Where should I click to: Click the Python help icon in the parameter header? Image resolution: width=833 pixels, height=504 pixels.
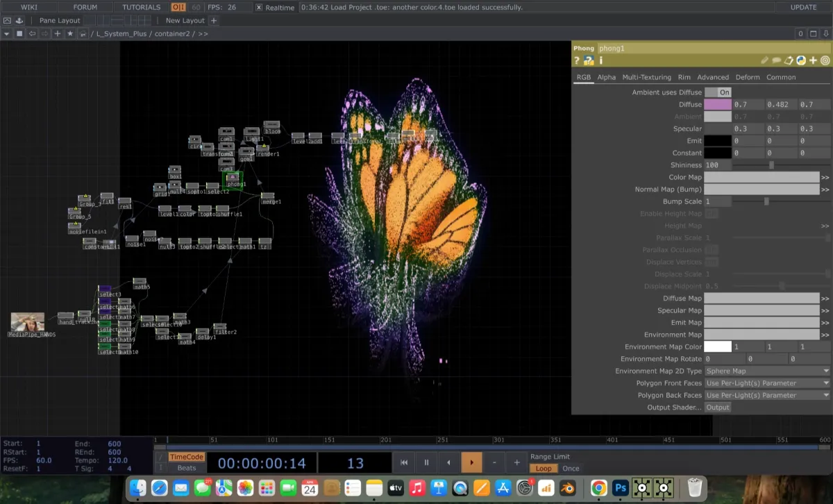click(x=588, y=61)
